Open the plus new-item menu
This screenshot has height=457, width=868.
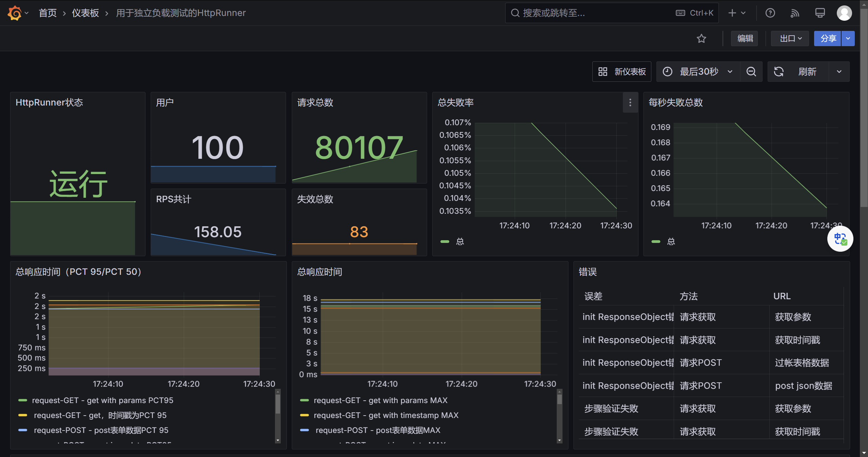[x=737, y=13]
